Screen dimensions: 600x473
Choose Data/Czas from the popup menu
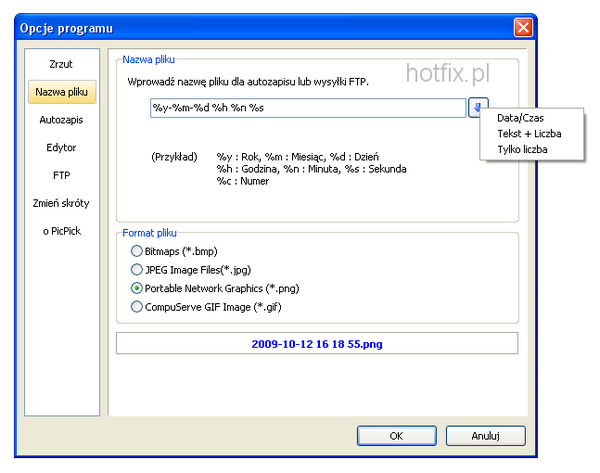[520, 118]
